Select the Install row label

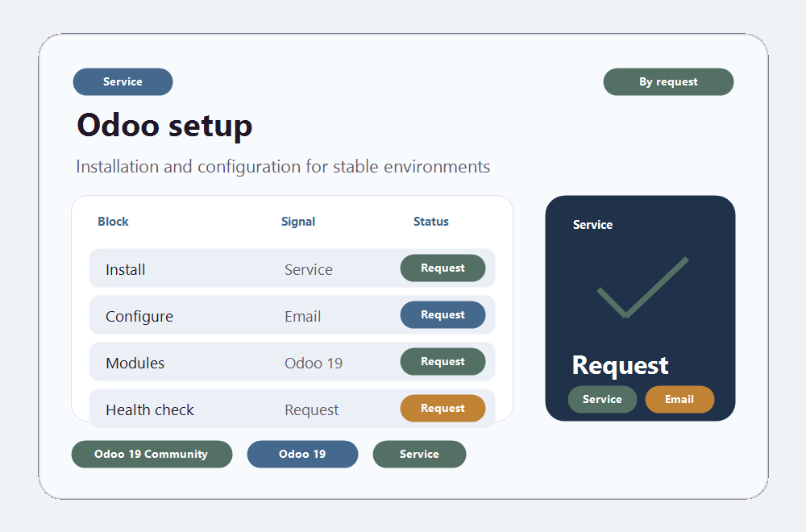pyautogui.click(x=126, y=269)
